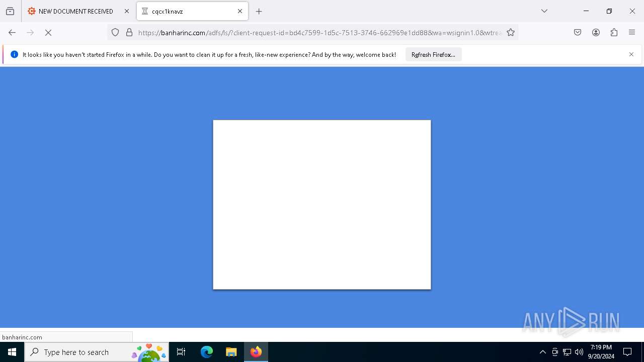644x362 pixels.
Task: Stop loading the page
Action: (x=48, y=33)
